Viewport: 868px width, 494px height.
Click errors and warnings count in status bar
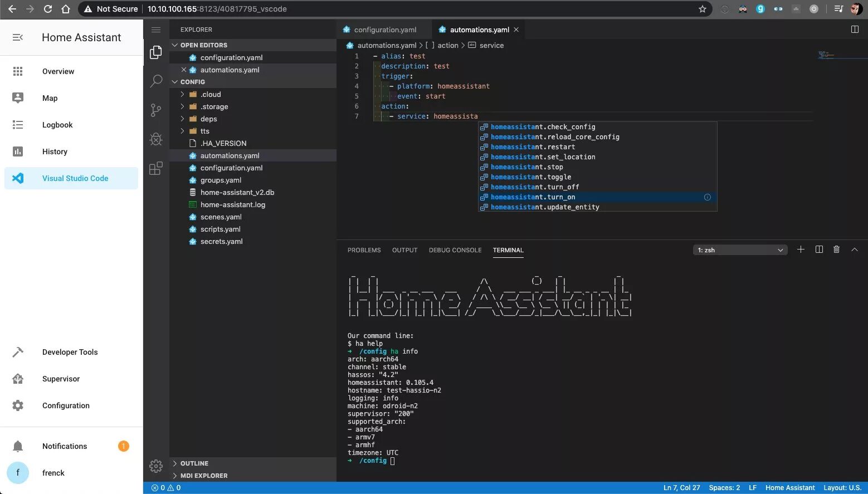166,488
